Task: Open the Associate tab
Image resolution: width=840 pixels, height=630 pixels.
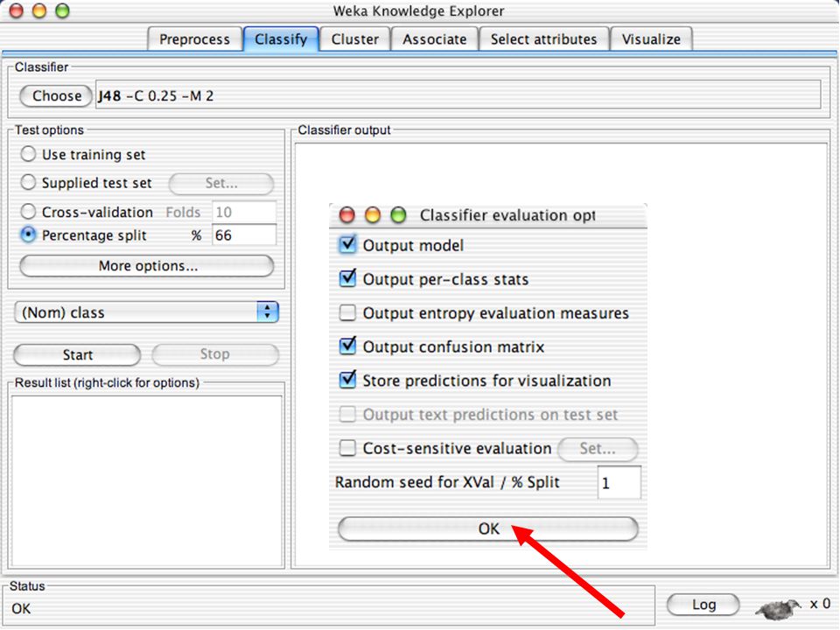Action: [x=435, y=39]
